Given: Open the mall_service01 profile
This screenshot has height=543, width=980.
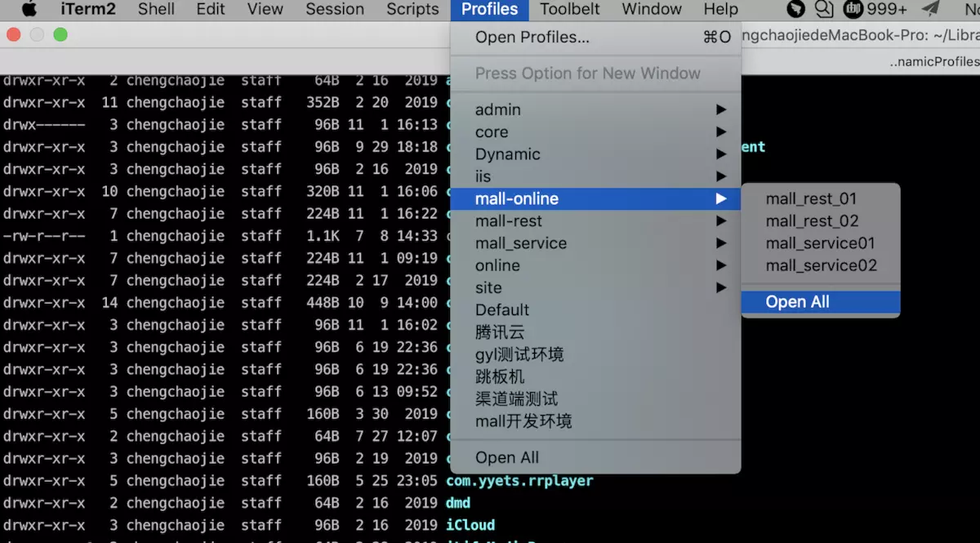Looking at the screenshot, I should tap(821, 243).
